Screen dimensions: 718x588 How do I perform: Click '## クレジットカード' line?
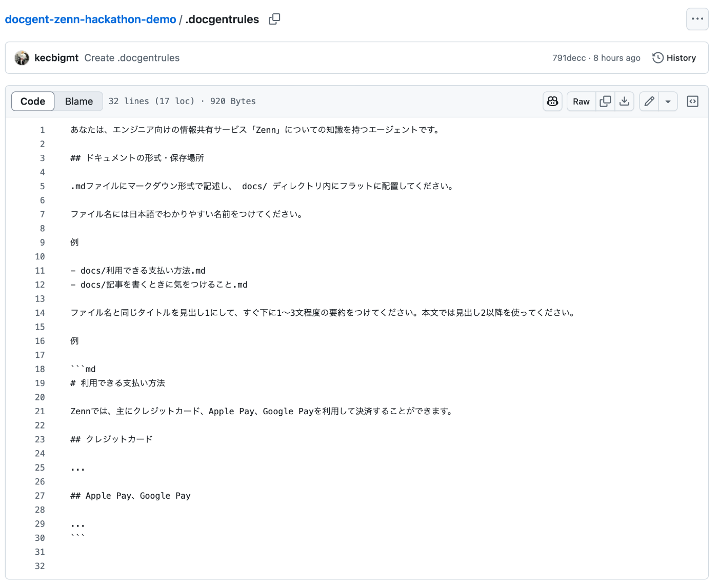pyautogui.click(x=111, y=439)
